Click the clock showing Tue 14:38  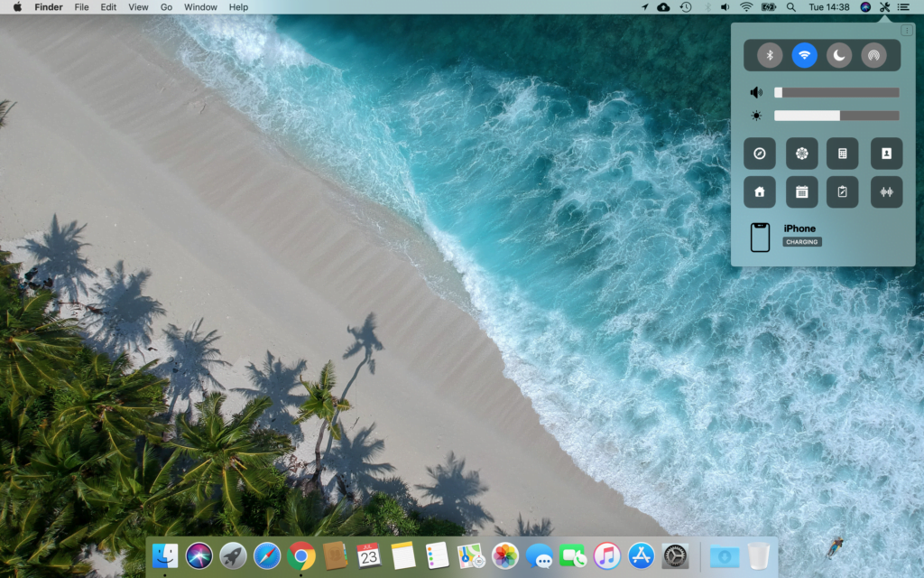tap(828, 7)
